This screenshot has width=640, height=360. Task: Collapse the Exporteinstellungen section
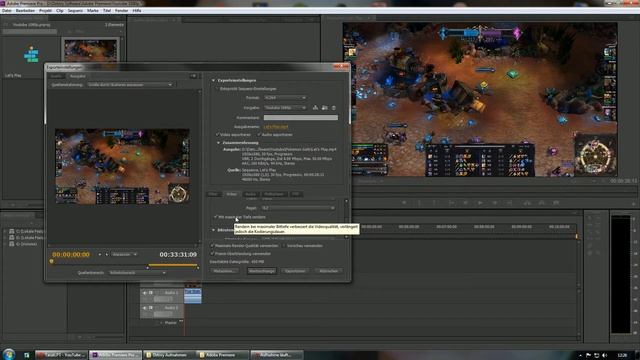(213, 80)
